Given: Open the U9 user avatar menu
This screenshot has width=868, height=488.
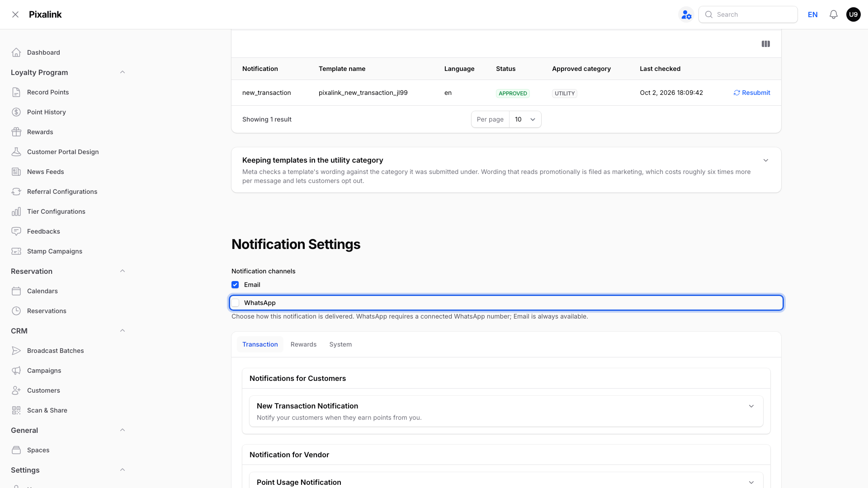Looking at the screenshot, I should coord(854,14).
